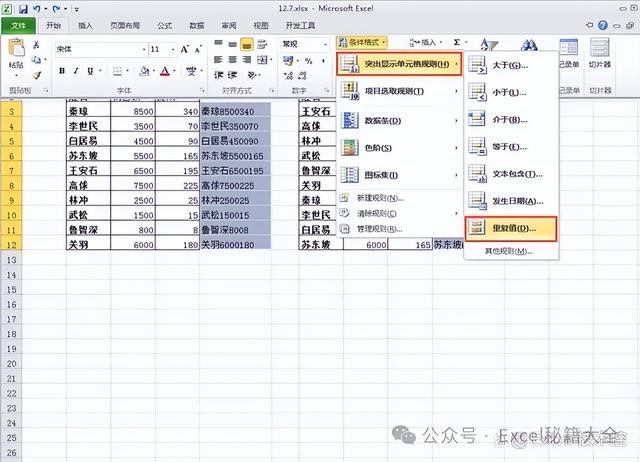
Task: Click New Rule (新建规则) menu entry
Action: point(399,198)
